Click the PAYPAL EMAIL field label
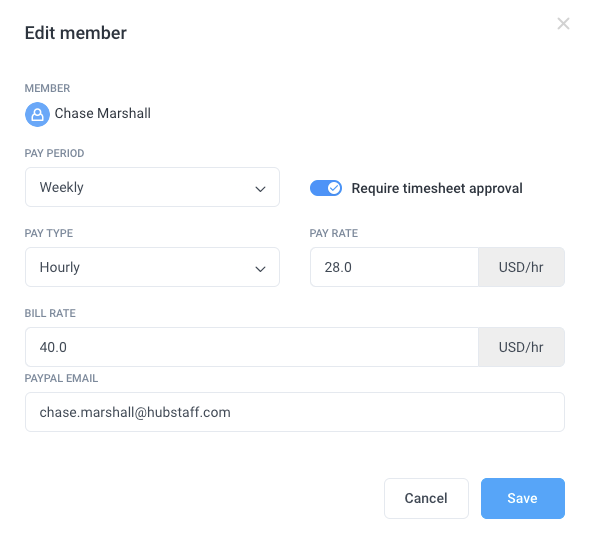This screenshot has height=542, width=593. 61,378
